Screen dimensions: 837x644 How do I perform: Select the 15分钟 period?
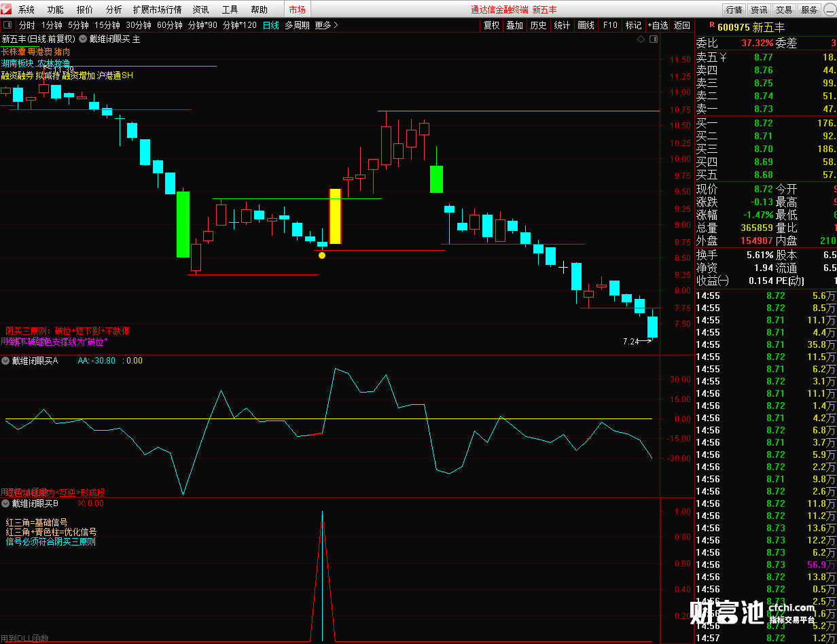click(107, 25)
